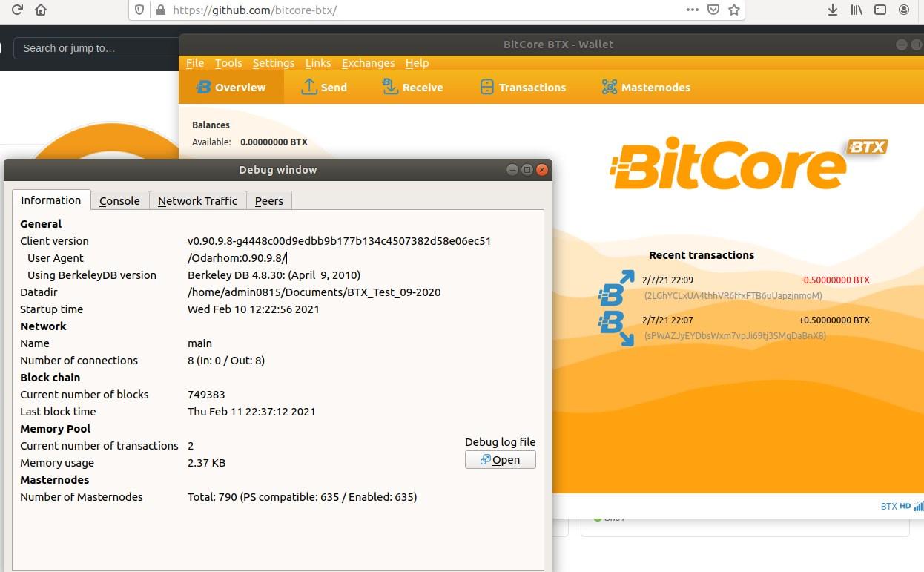Go to Firefox home page icon
Screen dimensions: 924x572
pyautogui.click(x=41, y=10)
